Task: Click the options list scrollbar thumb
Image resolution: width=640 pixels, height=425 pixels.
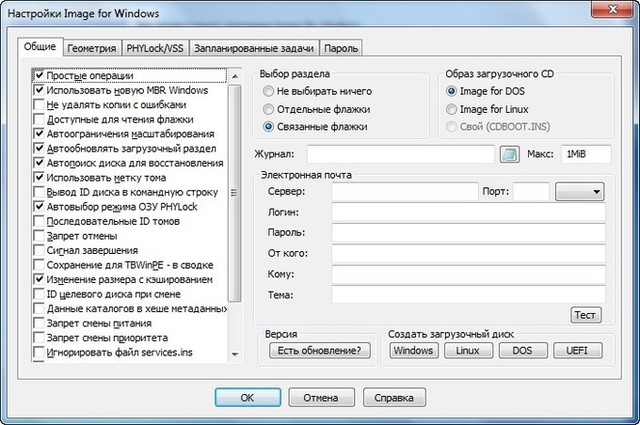Action: pyautogui.click(x=235, y=193)
